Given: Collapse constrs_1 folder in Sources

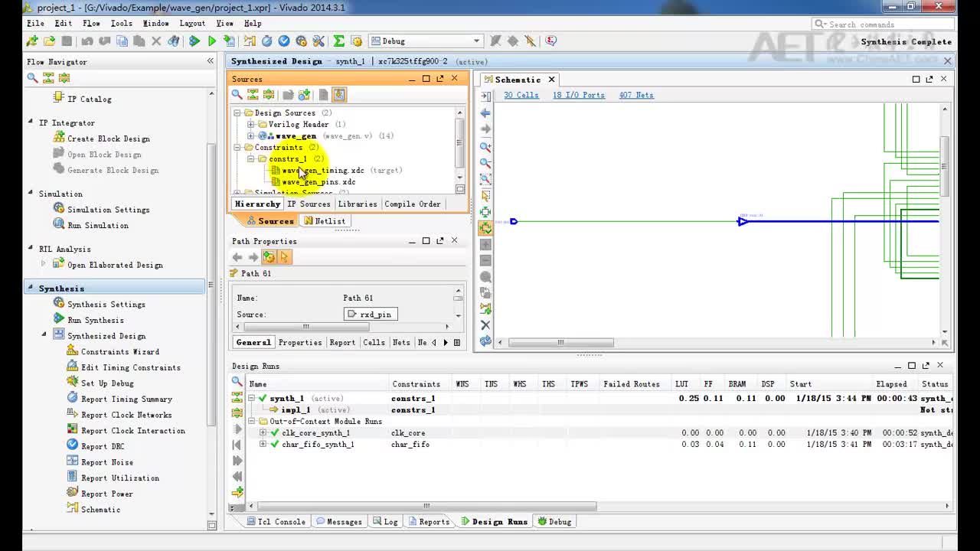Looking at the screenshot, I should [x=250, y=158].
